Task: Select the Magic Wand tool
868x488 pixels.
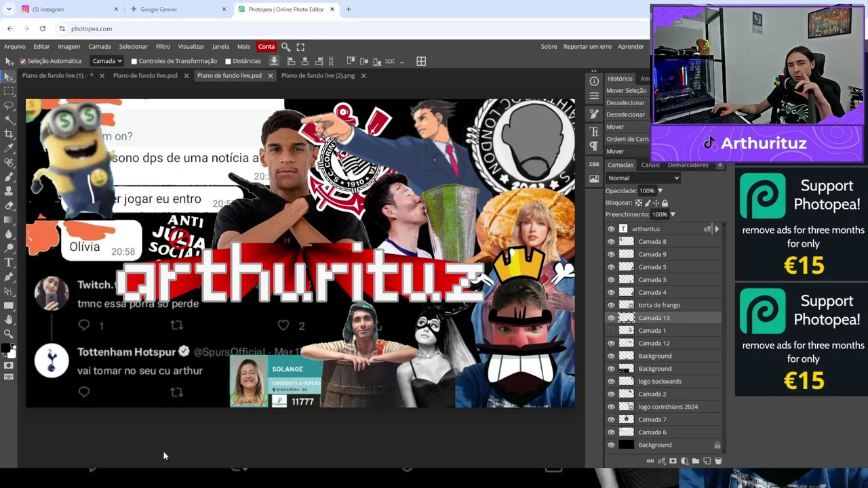Action: 9,119
